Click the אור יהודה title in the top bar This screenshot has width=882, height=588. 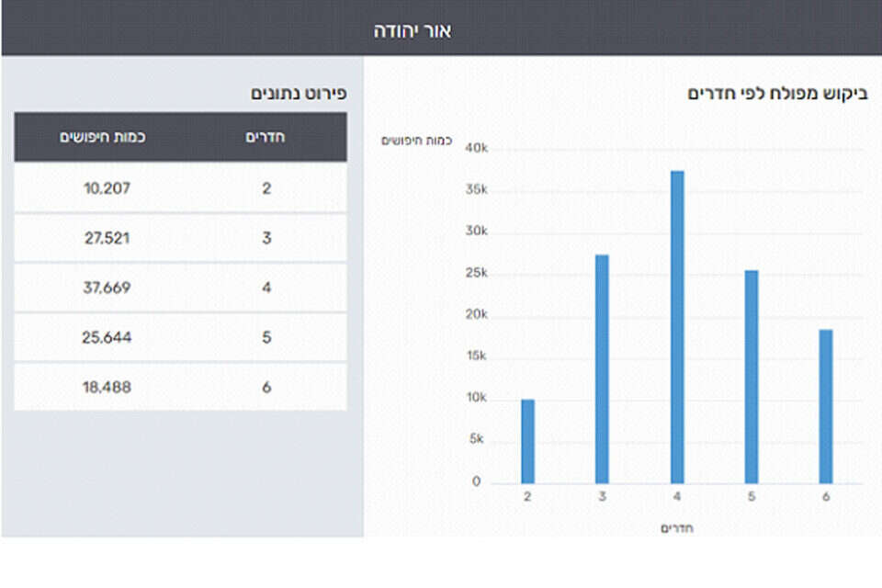(413, 30)
